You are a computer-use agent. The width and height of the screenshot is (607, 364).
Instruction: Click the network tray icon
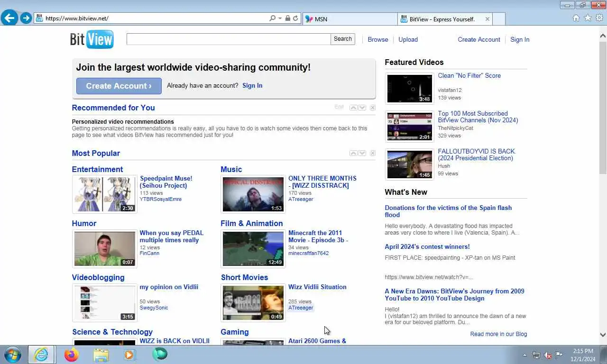pyautogui.click(x=536, y=355)
